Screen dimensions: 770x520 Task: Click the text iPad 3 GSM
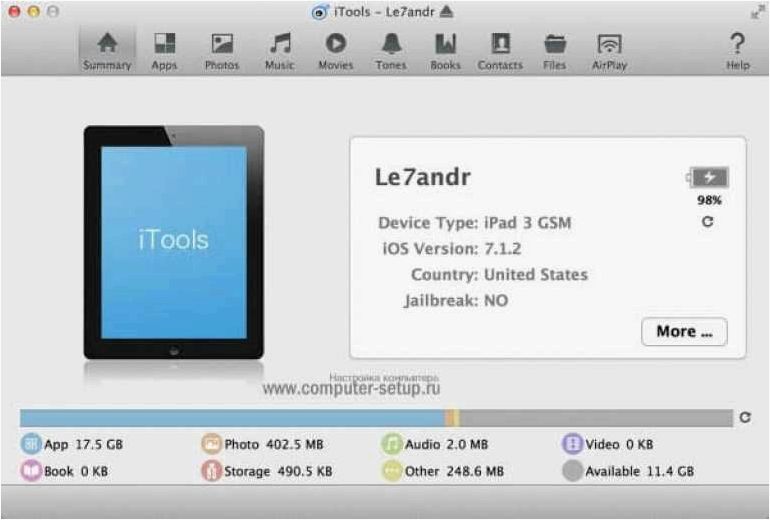pyautogui.click(x=528, y=223)
